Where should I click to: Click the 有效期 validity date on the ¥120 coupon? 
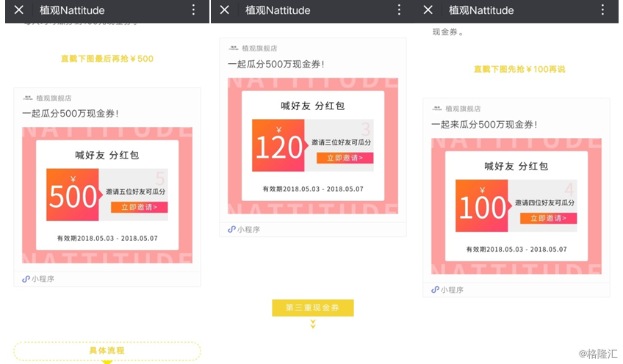313,189
